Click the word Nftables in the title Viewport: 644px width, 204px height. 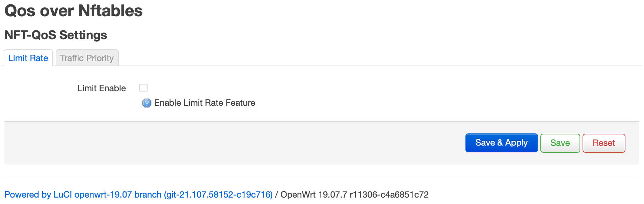point(111,11)
